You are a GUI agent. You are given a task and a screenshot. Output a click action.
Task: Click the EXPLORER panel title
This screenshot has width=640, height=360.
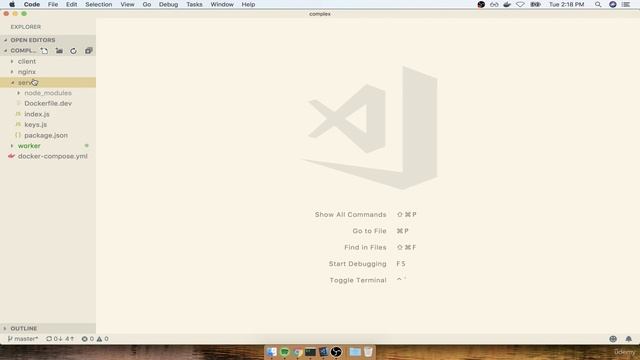click(x=26, y=27)
